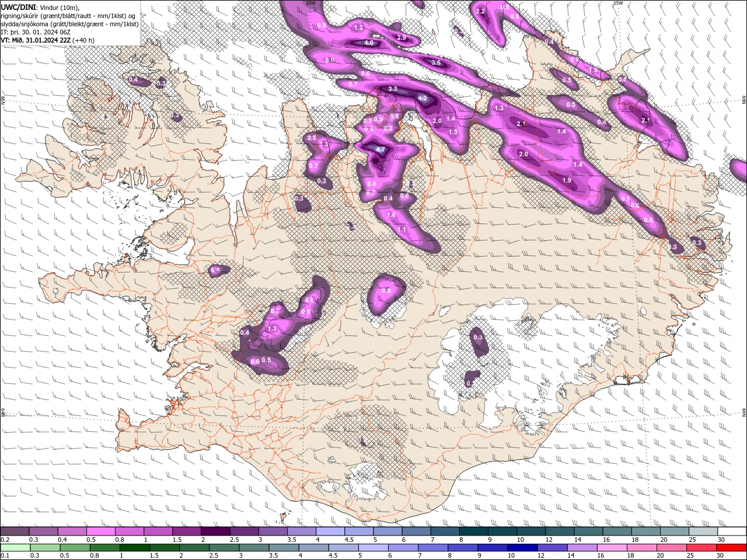This screenshot has width=747, height=560.
Task: Pick the grayish-green 3 swatch in the lower legend
Action: coord(254,547)
